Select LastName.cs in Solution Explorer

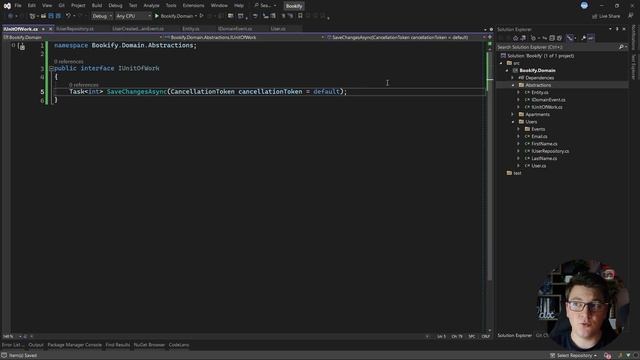544,159
